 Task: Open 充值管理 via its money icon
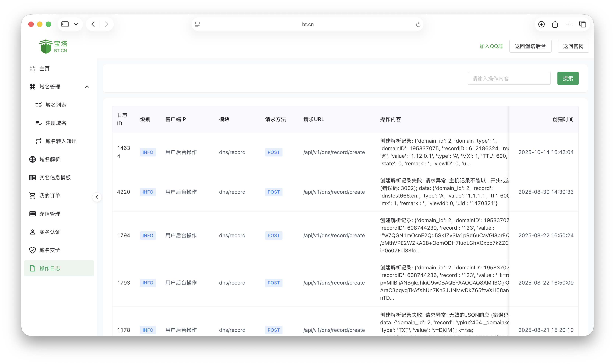click(x=32, y=214)
